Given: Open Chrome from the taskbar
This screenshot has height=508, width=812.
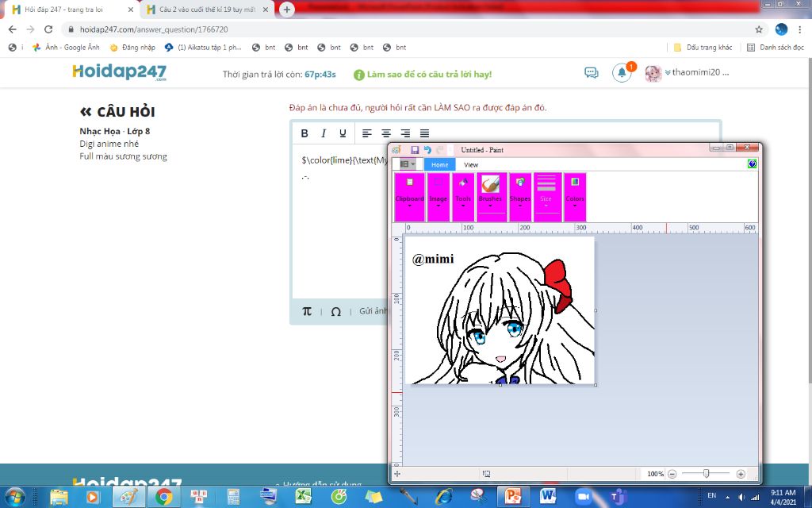Looking at the screenshot, I should pos(163,497).
